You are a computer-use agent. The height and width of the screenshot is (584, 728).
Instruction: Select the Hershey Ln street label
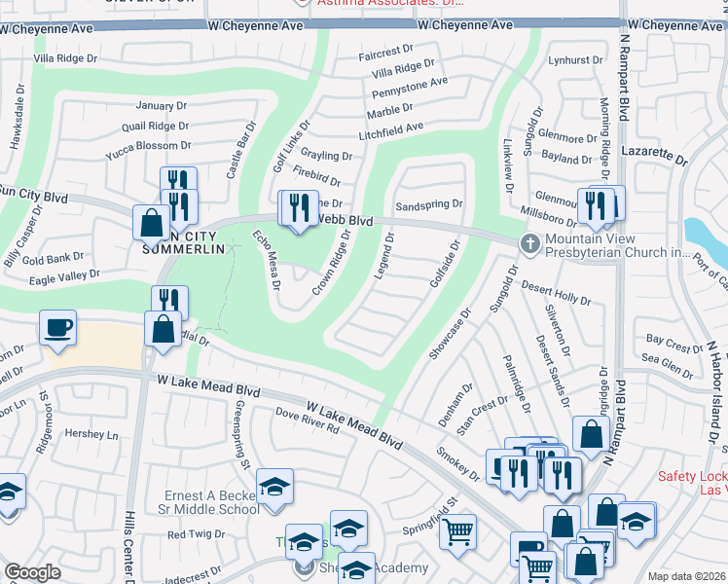pyautogui.click(x=91, y=434)
